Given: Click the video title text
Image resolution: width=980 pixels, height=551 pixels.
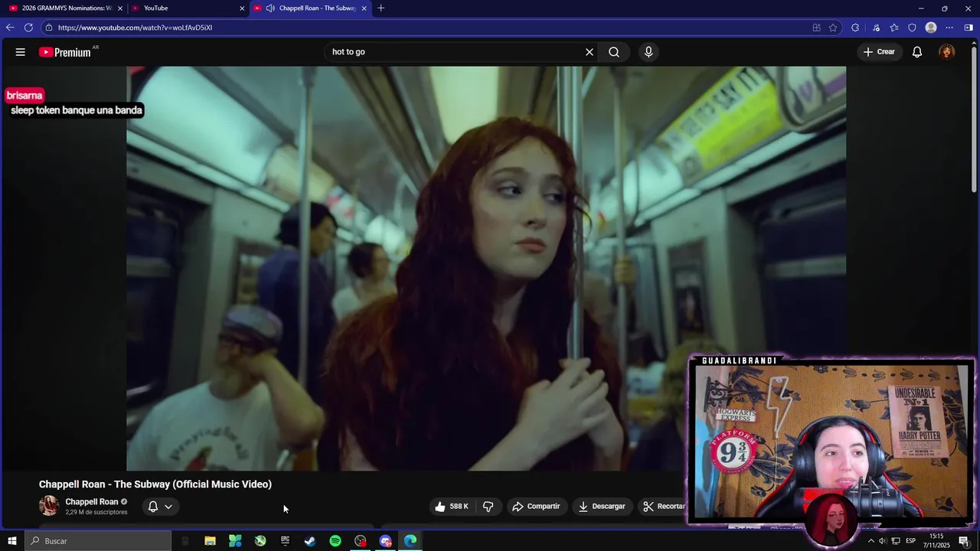Looking at the screenshot, I should pyautogui.click(x=155, y=484).
